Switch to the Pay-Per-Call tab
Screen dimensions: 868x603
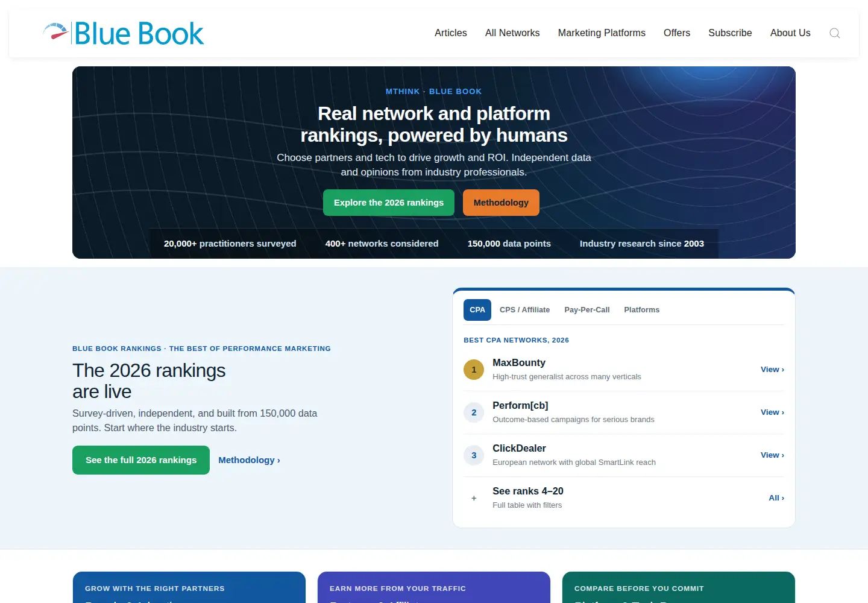[587, 310]
